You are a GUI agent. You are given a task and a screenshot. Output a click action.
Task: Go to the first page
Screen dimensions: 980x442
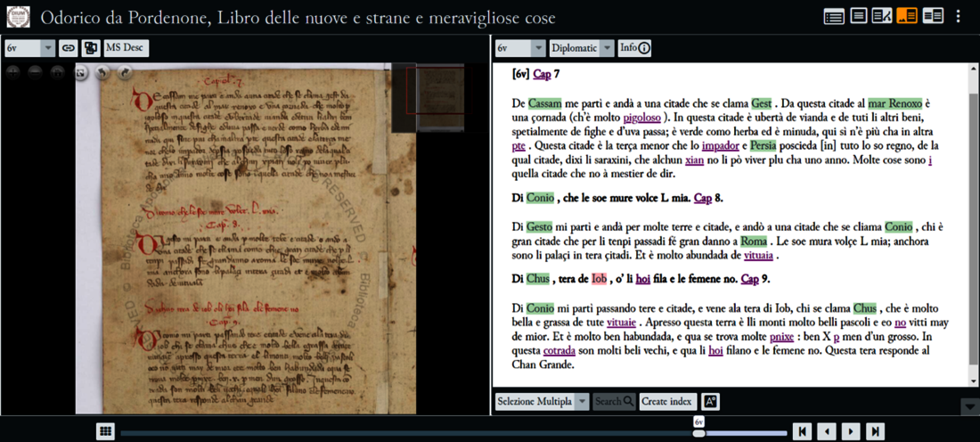point(802,431)
